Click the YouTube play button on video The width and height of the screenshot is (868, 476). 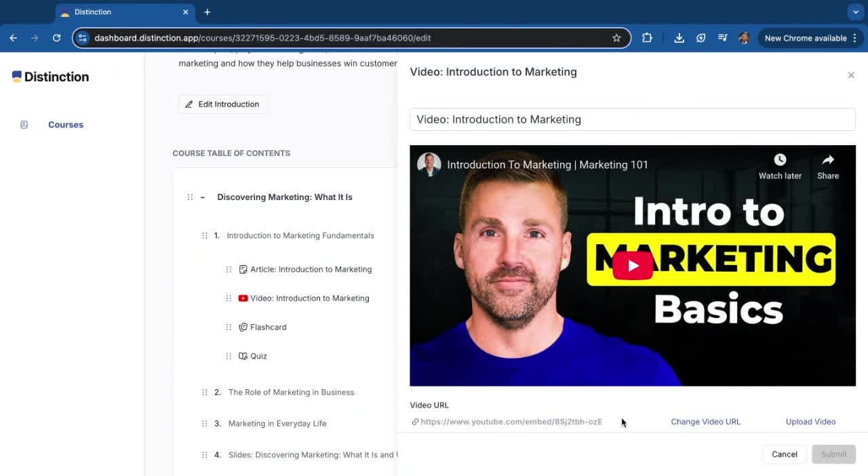(x=632, y=266)
